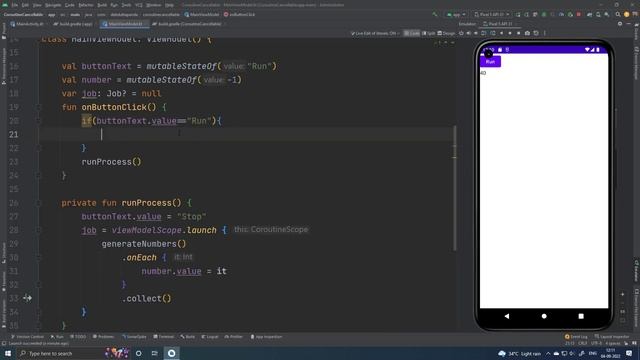Screen dimensions: 640x360
Task: Switch to MainActivity.kt editor tab
Action: click(27, 24)
